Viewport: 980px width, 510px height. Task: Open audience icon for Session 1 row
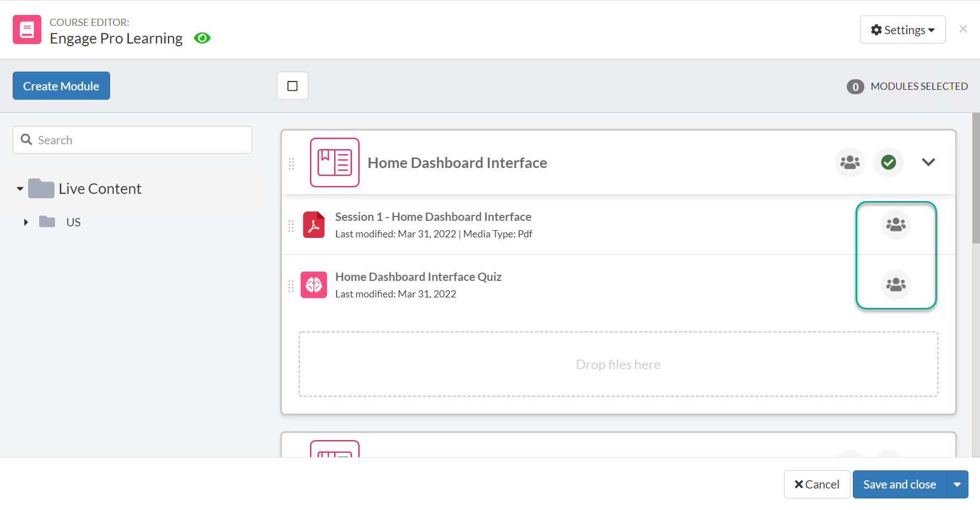point(896,225)
